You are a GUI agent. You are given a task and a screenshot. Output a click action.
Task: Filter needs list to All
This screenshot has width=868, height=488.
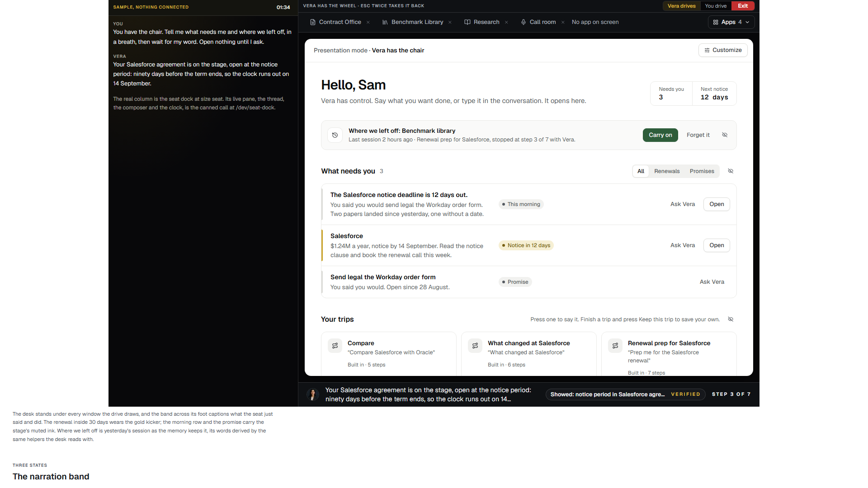coord(641,171)
